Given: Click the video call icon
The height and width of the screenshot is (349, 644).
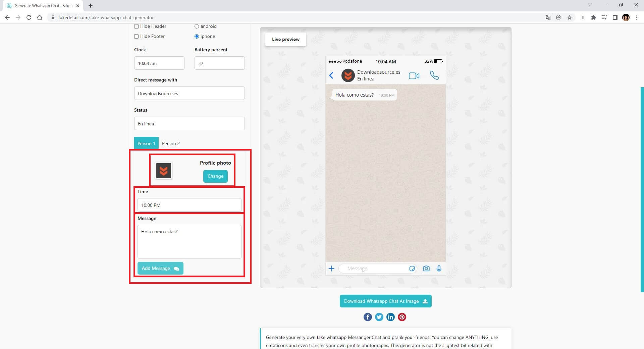Looking at the screenshot, I should tap(414, 76).
